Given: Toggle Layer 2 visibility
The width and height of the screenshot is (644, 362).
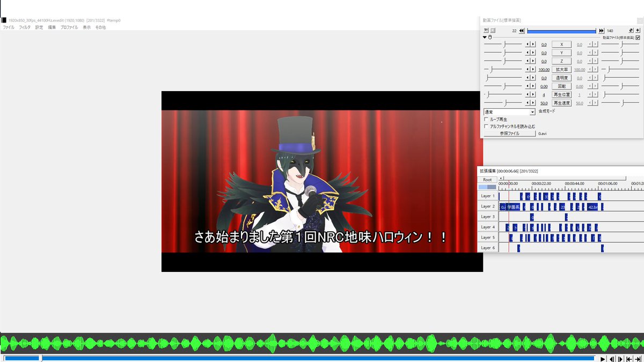Looking at the screenshot, I should [488, 206].
